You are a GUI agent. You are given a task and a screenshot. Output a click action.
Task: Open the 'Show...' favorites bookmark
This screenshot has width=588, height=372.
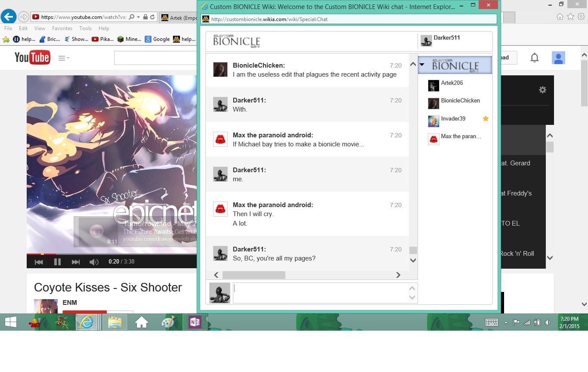(76, 39)
